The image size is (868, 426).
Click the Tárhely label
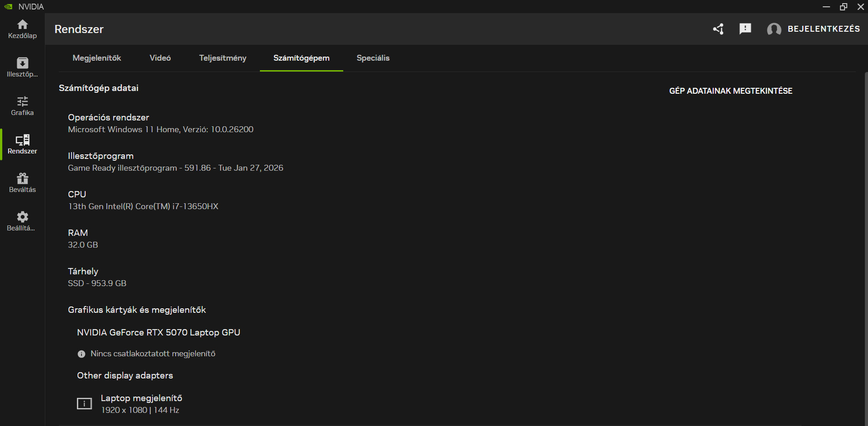tap(83, 271)
